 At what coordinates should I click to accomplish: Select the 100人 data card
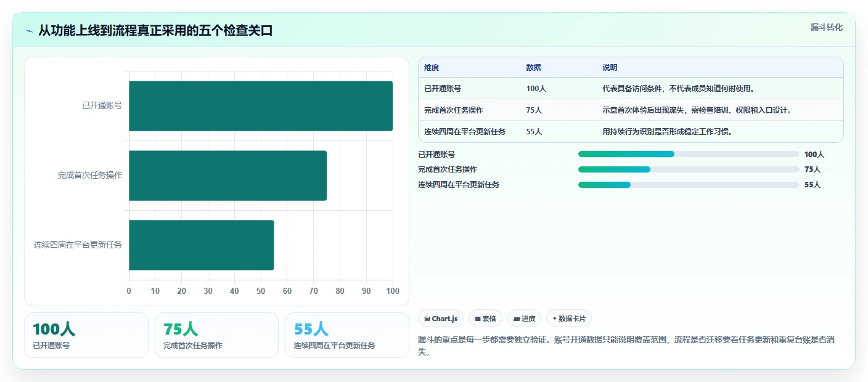tap(86, 335)
